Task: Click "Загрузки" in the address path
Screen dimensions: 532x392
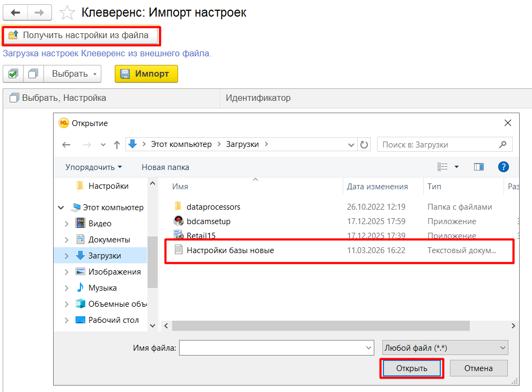Action: click(242, 144)
